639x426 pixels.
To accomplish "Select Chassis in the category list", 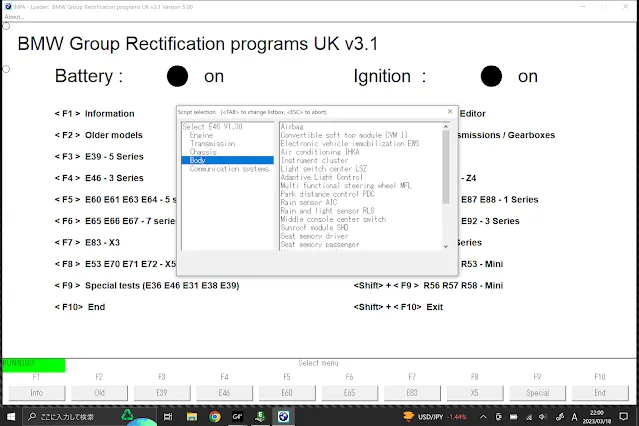I will click(203, 152).
